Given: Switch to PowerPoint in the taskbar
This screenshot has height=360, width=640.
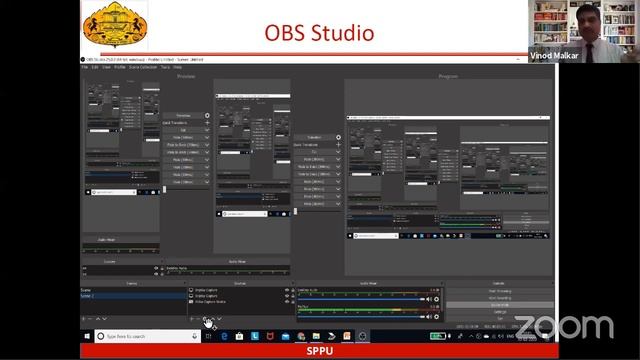Looking at the screenshot, I should click(347, 336).
